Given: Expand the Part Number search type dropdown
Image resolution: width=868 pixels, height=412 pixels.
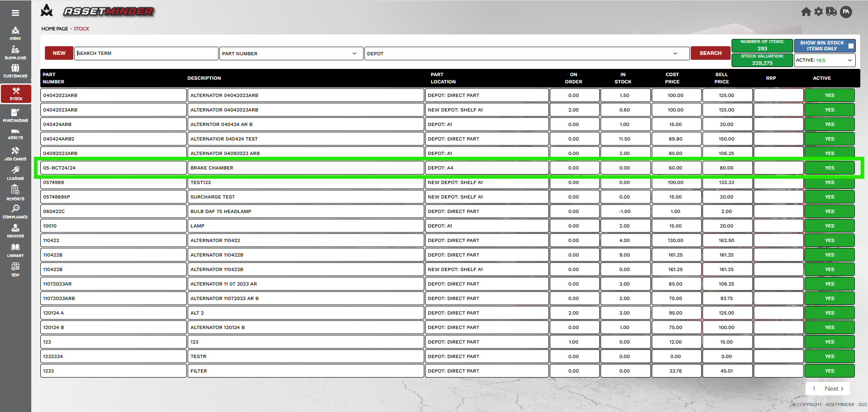Looking at the screenshot, I should point(291,53).
